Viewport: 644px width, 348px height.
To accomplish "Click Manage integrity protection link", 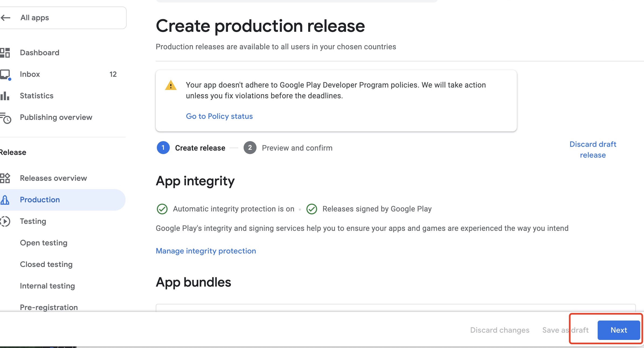I will click(x=206, y=251).
